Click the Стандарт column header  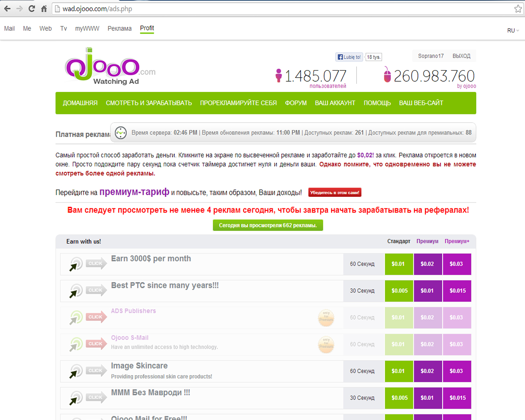pyautogui.click(x=399, y=241)
